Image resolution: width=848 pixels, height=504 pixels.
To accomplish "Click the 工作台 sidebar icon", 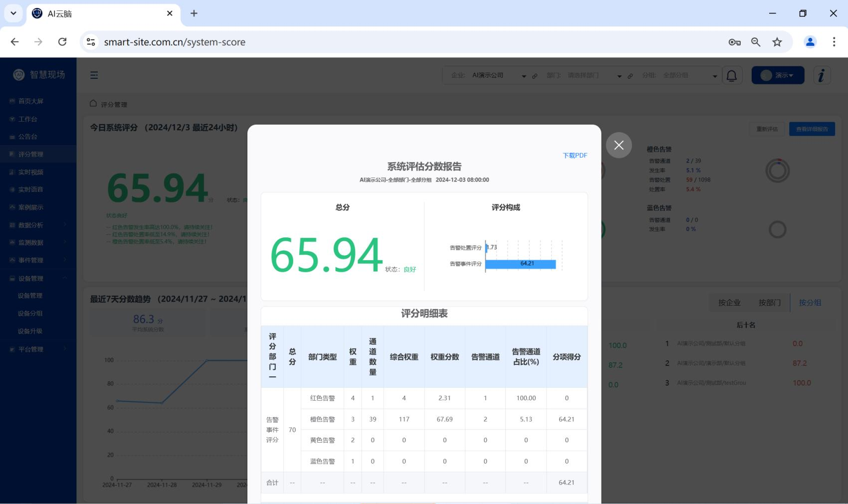I will click(12, 119).
